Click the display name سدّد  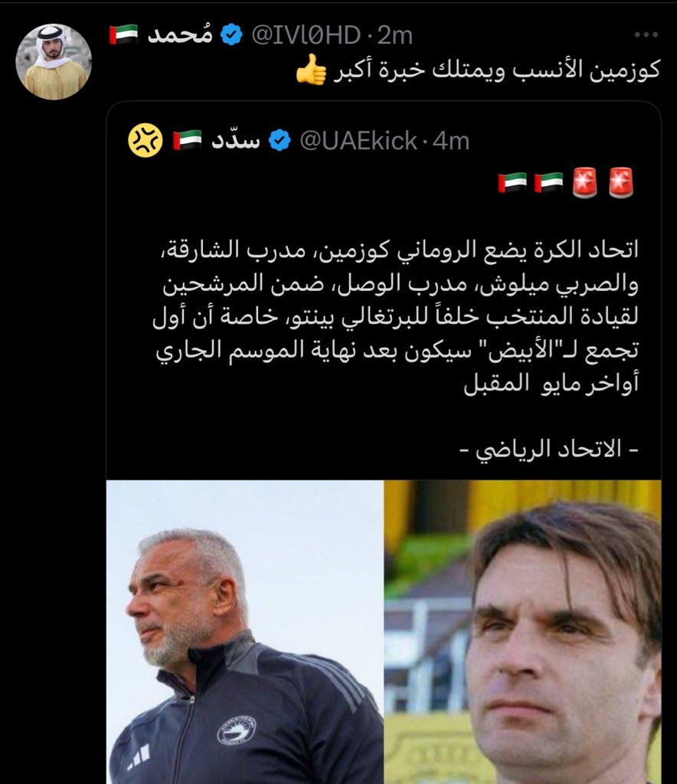[x=236, y=140]
